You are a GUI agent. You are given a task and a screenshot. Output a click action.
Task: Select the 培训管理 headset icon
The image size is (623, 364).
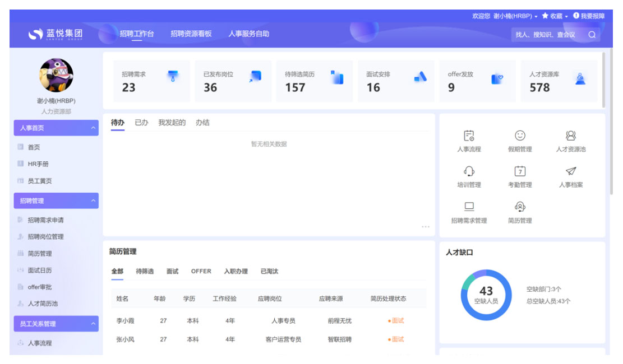pos(469,171)
